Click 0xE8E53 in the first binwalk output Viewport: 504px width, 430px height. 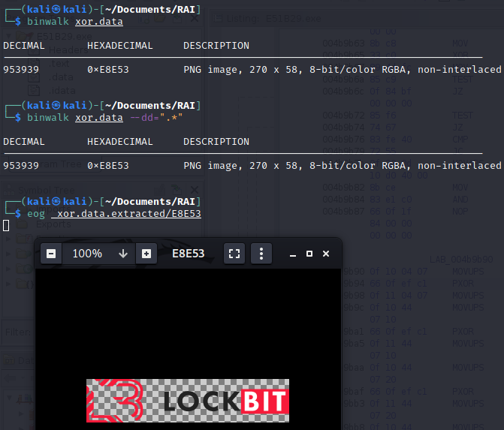coord(108,70)
